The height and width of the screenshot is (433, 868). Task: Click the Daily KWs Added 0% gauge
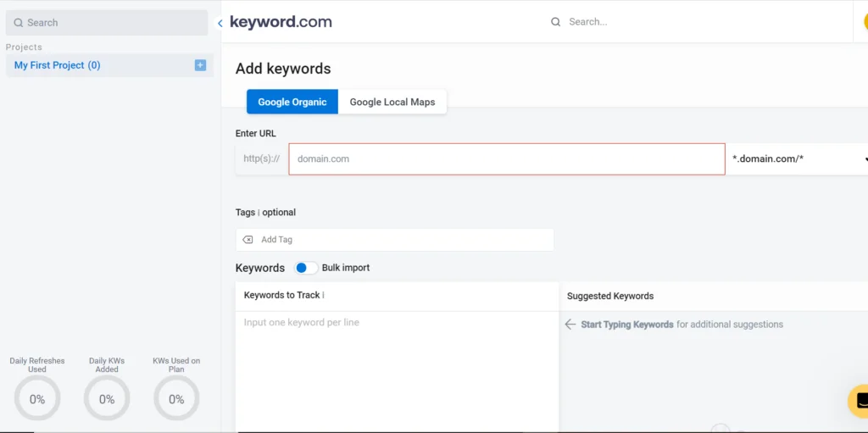tap(107, 398)
